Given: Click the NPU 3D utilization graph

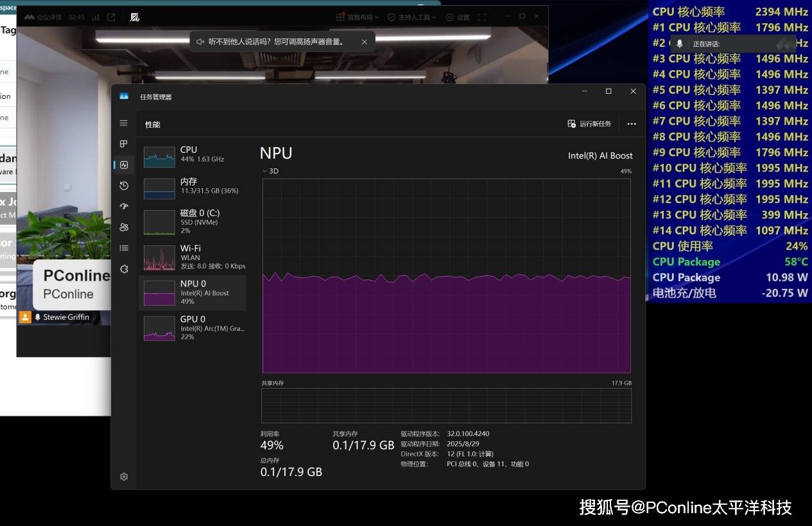Looking at the screenshot, I should point(447,276).
